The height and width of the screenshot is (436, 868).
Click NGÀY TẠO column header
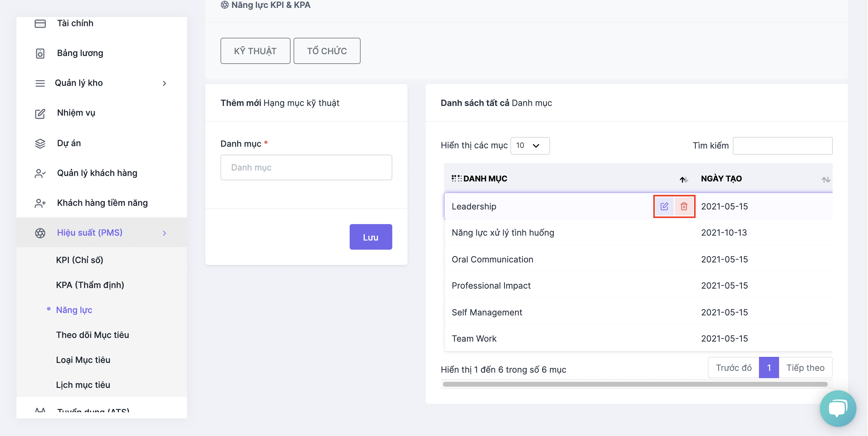[x=721, y=179]
